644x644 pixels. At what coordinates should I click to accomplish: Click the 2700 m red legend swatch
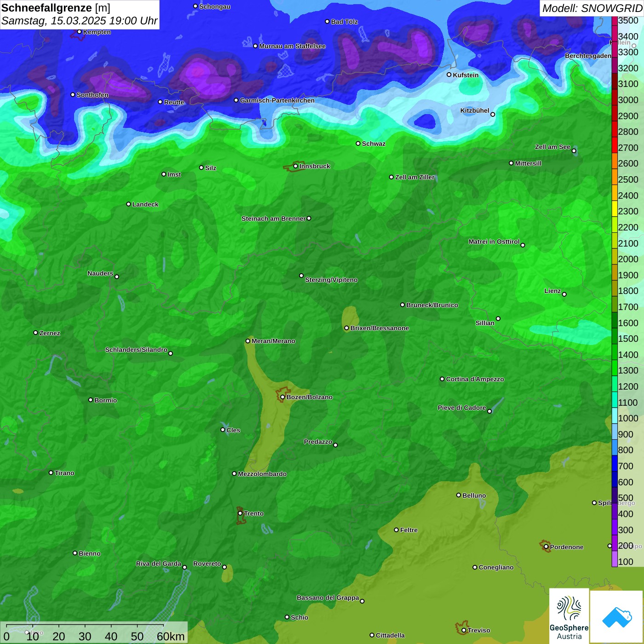(615, 144)
